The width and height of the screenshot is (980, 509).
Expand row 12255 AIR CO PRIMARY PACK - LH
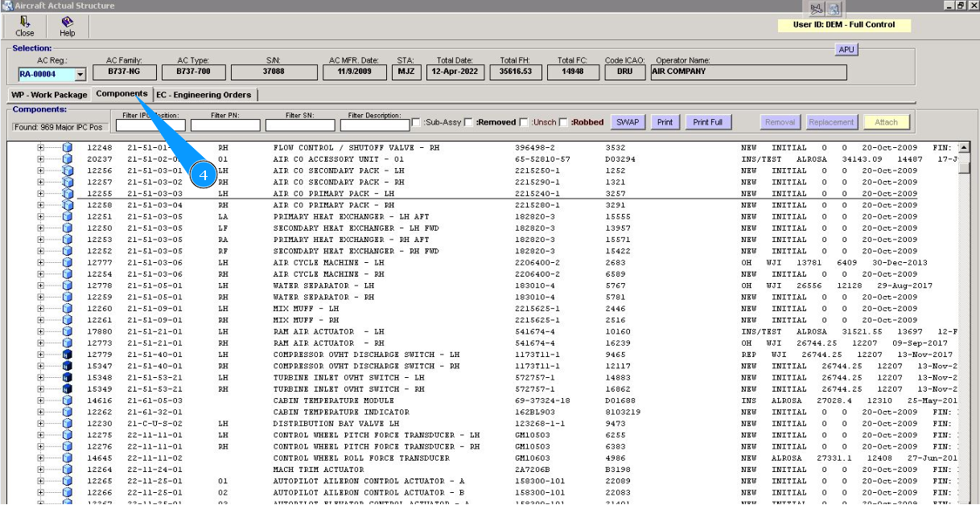tap(40, 194)
